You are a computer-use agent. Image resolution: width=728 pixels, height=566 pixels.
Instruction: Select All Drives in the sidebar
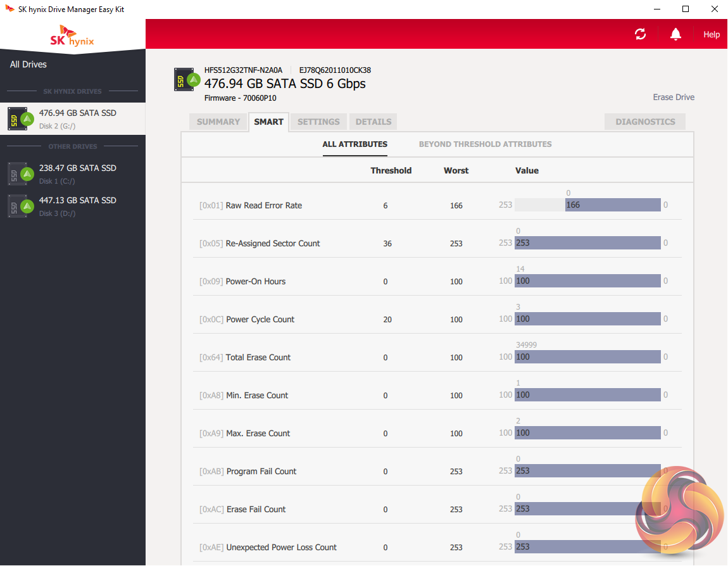[28, 65]
